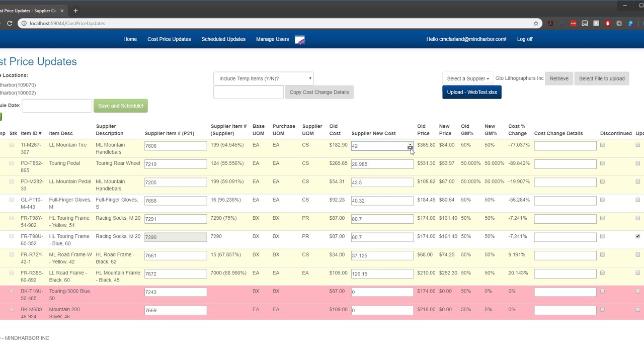
Task: Click the Supplier New Cost column header
Action: (373, 133)
